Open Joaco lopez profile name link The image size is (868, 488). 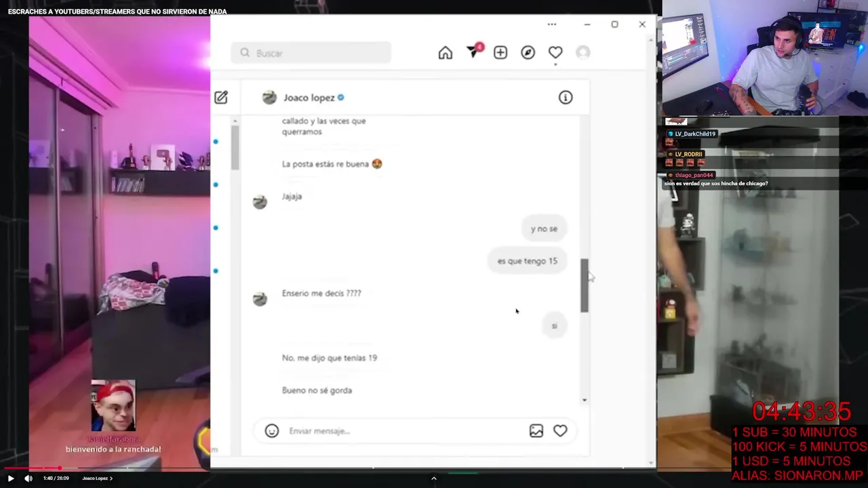coord(309,98)
